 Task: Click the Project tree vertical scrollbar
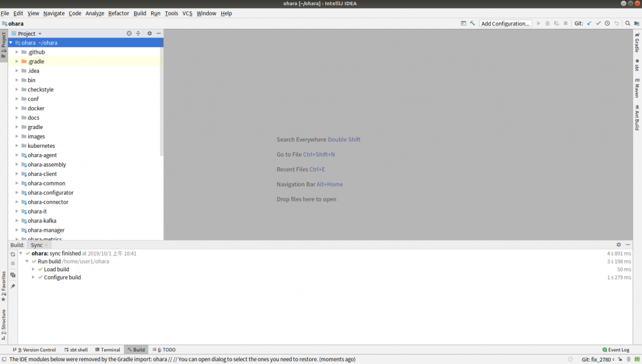[x=161, y=97]
